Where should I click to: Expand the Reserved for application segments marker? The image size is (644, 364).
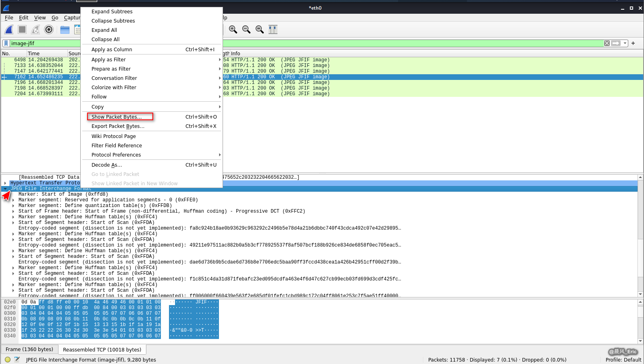tap(13, 200)
